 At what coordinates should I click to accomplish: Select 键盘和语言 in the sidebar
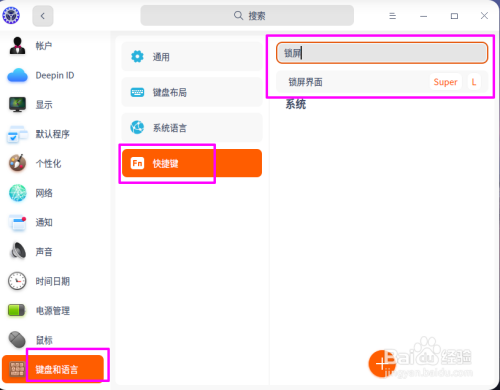pyautogui.click(x=53, y=369)
